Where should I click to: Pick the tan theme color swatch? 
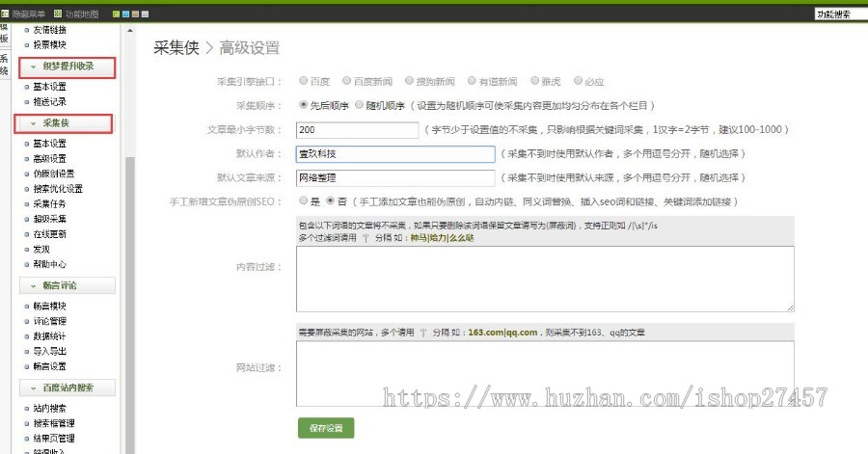tap(135, 13)
